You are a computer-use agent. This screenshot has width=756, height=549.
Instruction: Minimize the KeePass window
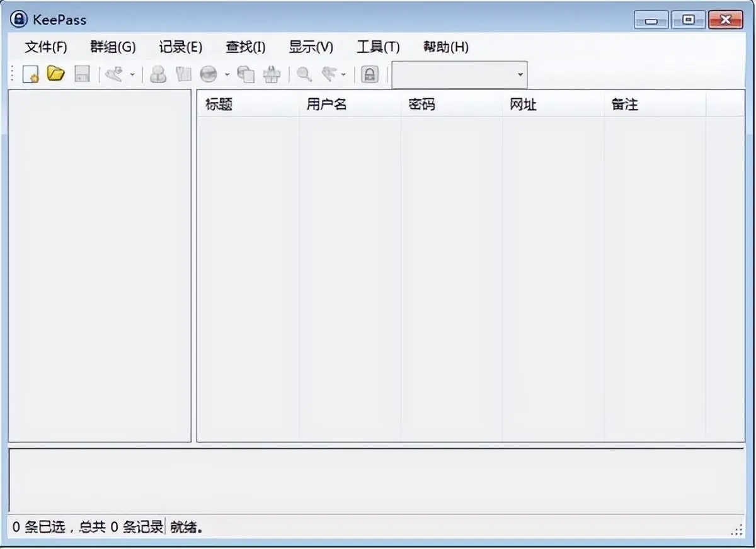click(651, 21)
